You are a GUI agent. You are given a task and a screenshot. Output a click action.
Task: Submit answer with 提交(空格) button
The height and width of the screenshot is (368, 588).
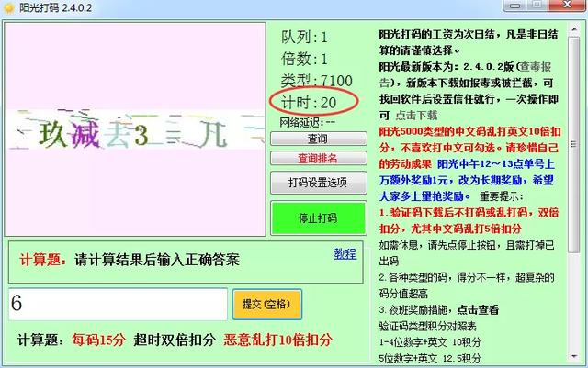266,304
